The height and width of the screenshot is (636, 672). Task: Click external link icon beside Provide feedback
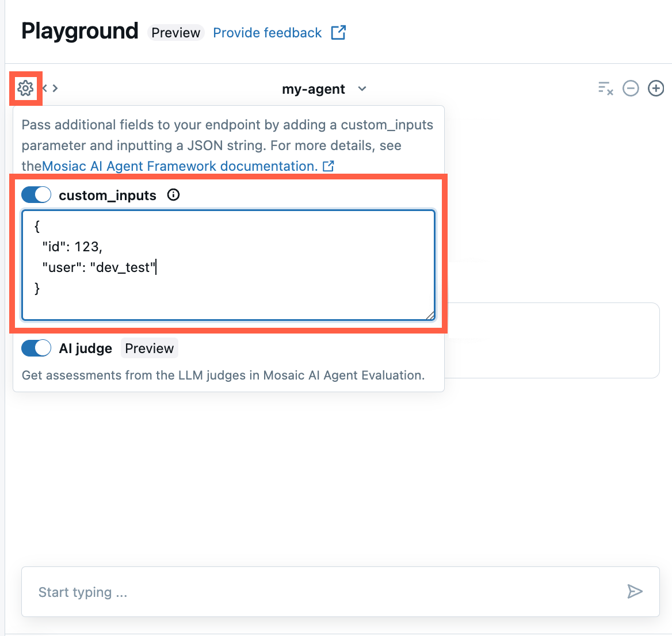tap(338, 33)
